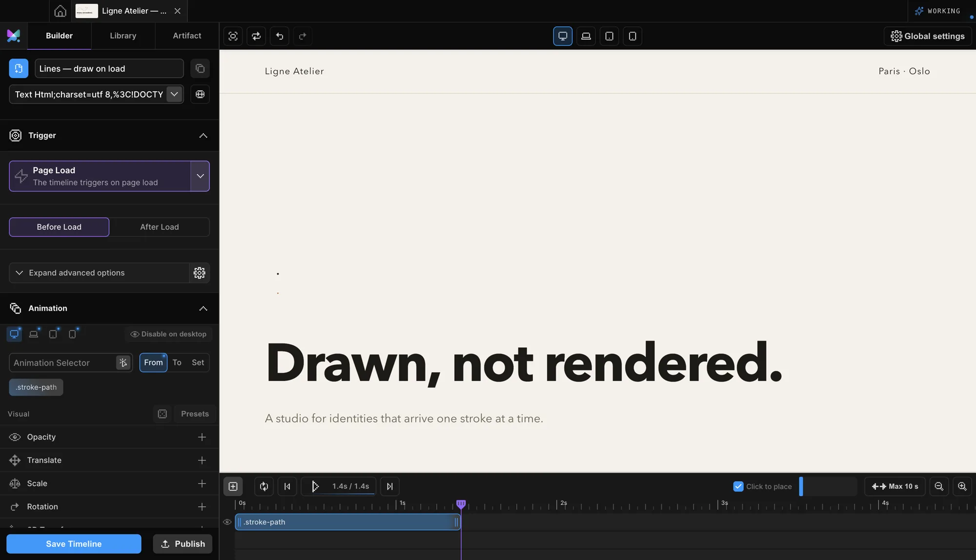Image resolution: width=976 pixels, height=560 pixels.
Task: Pick element with selector cursor icon
Action: point(123,362)
